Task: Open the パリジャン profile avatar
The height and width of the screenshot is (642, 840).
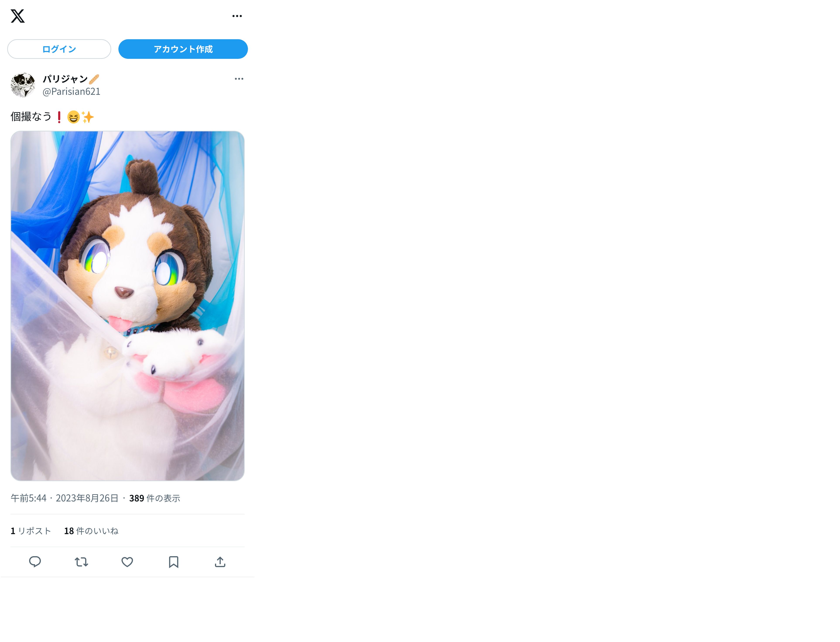Action: [x=22, y=85]
